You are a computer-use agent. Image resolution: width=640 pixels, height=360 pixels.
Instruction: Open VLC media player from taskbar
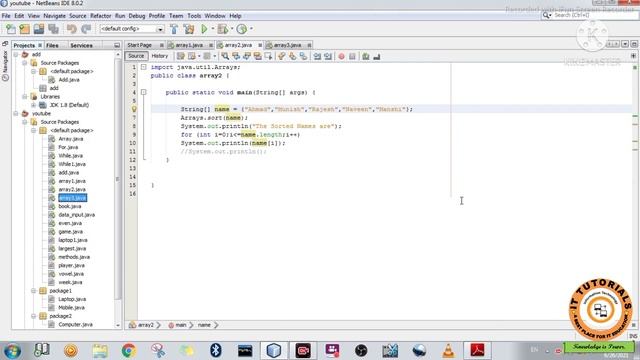coord(448,350)
